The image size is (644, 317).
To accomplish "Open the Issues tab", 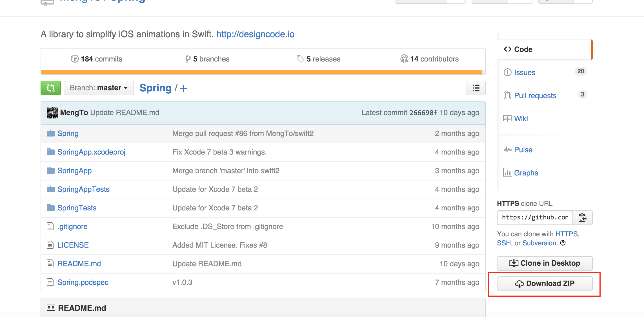I will point(525,72).
